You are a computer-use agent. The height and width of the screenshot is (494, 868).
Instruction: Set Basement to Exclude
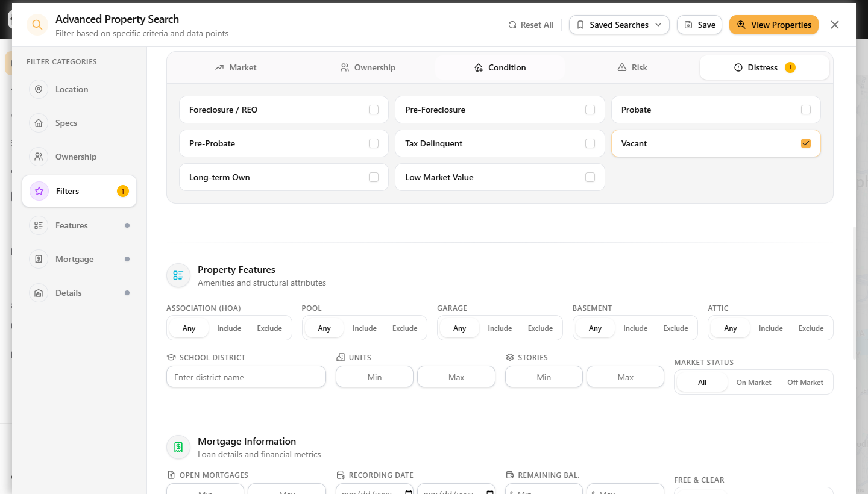pyautogui.click(x=676, y=328)
